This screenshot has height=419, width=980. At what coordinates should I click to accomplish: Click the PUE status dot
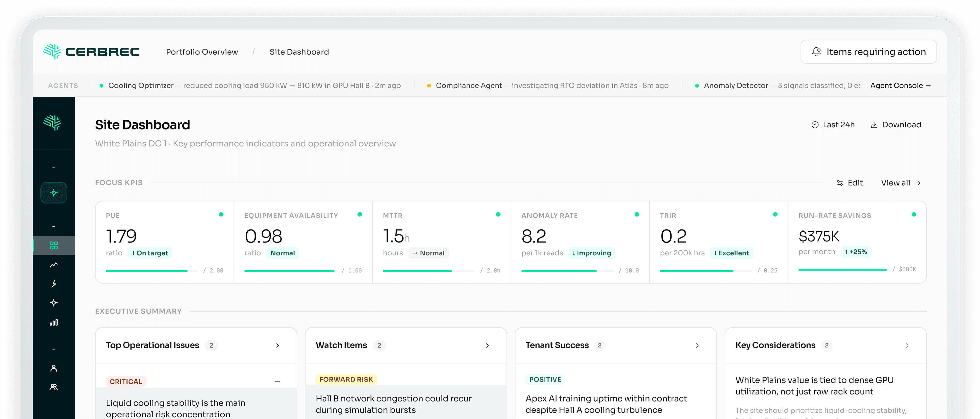click(x=221, y=215)
